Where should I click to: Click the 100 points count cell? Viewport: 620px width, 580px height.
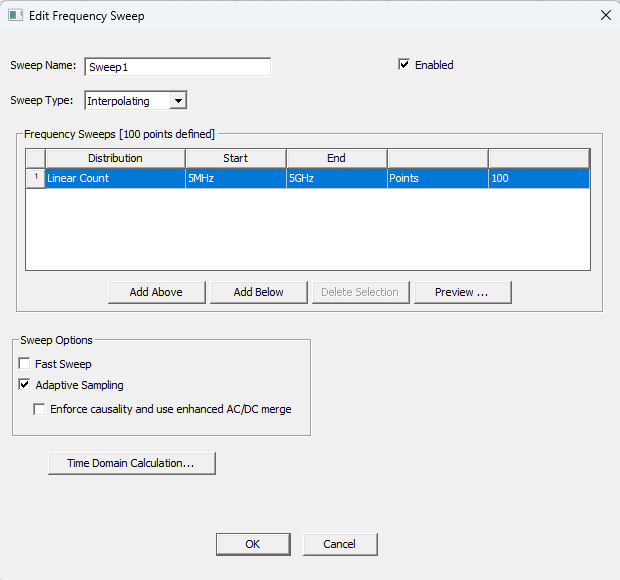(538, 178)
